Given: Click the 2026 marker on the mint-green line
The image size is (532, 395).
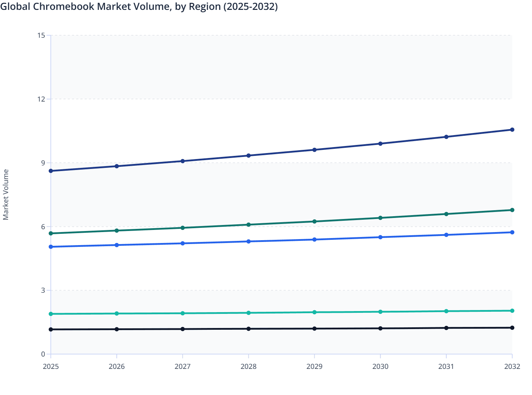Looking at the screenshot, I should 116,313.
